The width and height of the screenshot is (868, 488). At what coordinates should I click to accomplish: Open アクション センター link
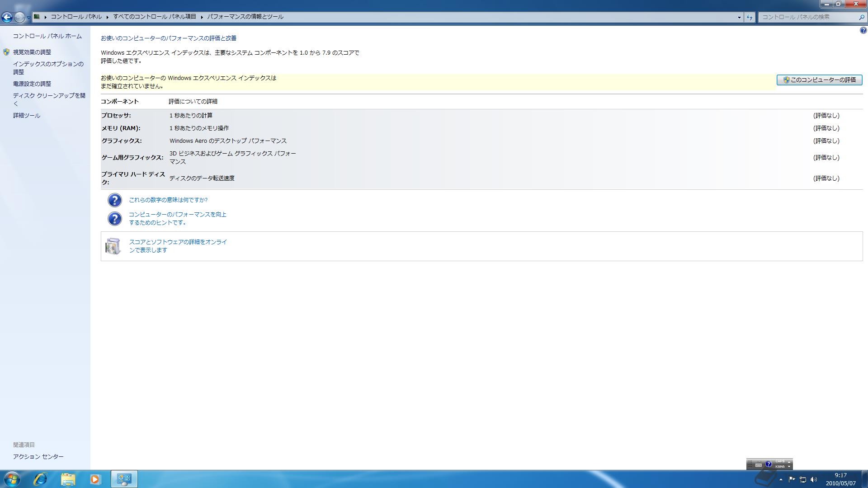[38, 457]
